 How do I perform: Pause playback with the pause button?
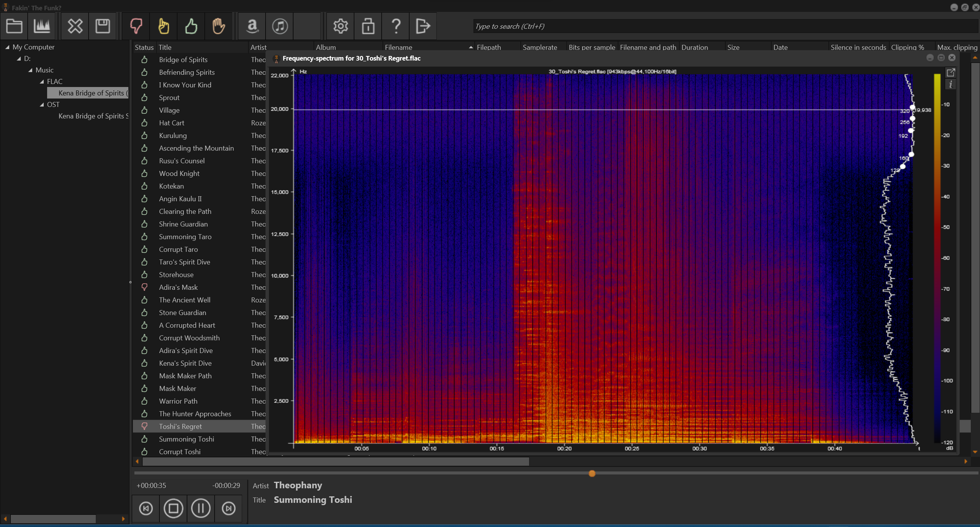pos(201,508)
